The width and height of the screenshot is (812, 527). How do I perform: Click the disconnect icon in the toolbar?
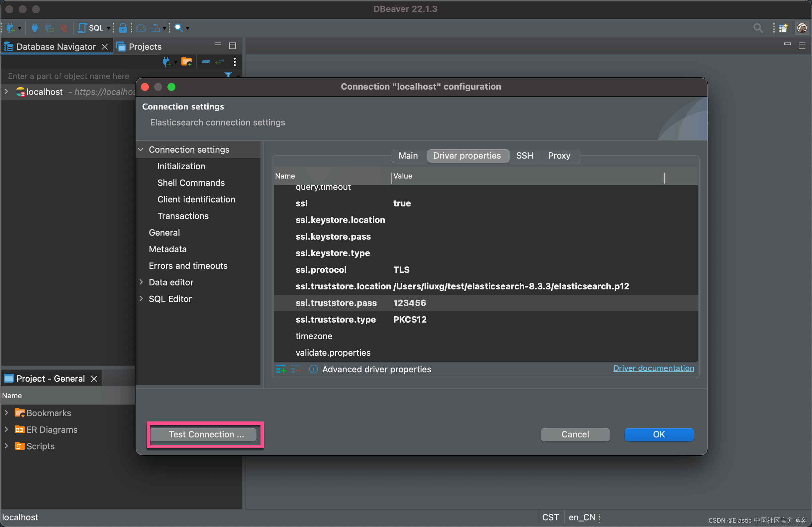[x=64, y=28]
